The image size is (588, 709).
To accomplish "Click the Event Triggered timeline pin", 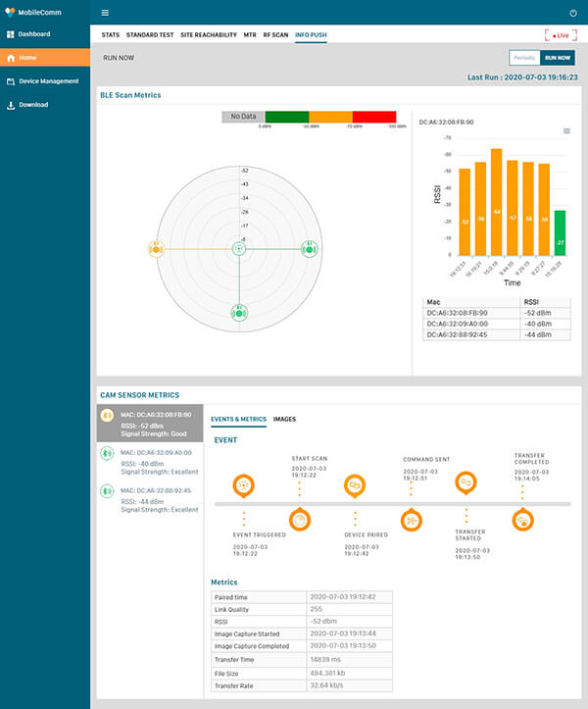I will pos(244,484).
